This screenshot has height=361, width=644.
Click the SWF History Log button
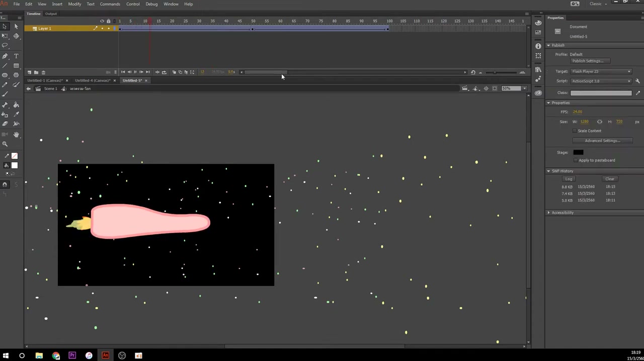(x=569, y=179)
